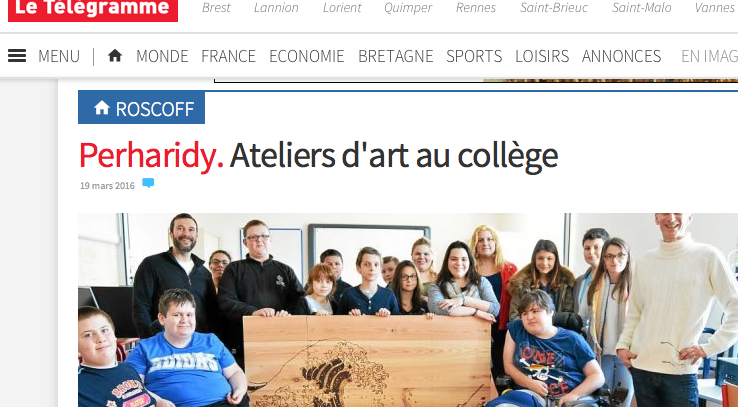This screenshot has height=407, width=738.
Task: Go to the SPORTS section
Action: (x=474, y=56)
